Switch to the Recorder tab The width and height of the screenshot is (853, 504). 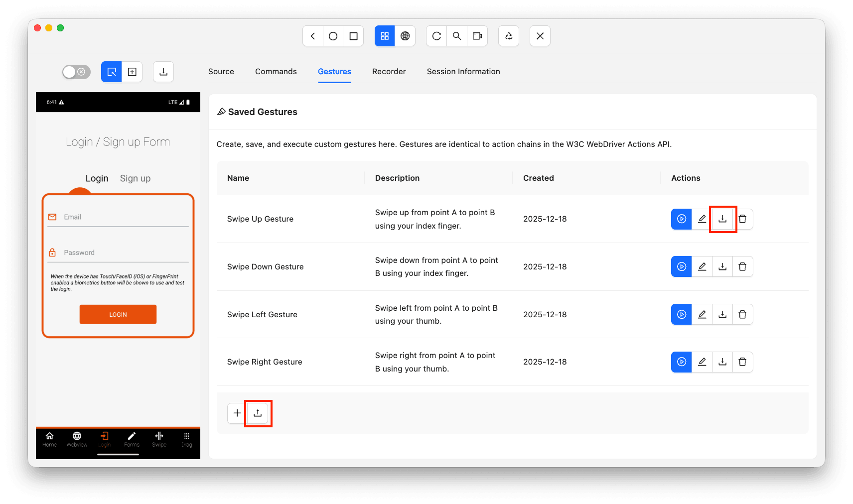[x=389, y=71]
